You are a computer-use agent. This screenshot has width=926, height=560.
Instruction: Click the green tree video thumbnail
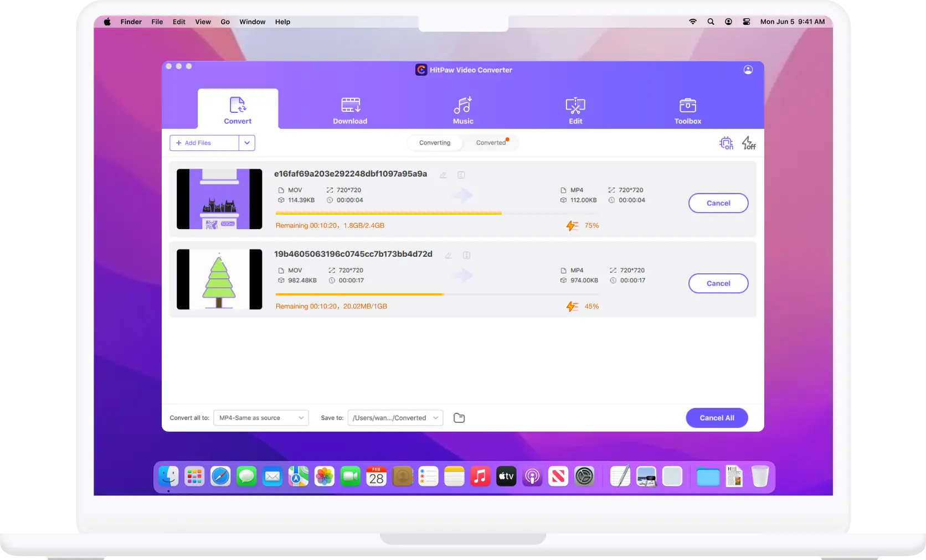[x=219, y=279]
